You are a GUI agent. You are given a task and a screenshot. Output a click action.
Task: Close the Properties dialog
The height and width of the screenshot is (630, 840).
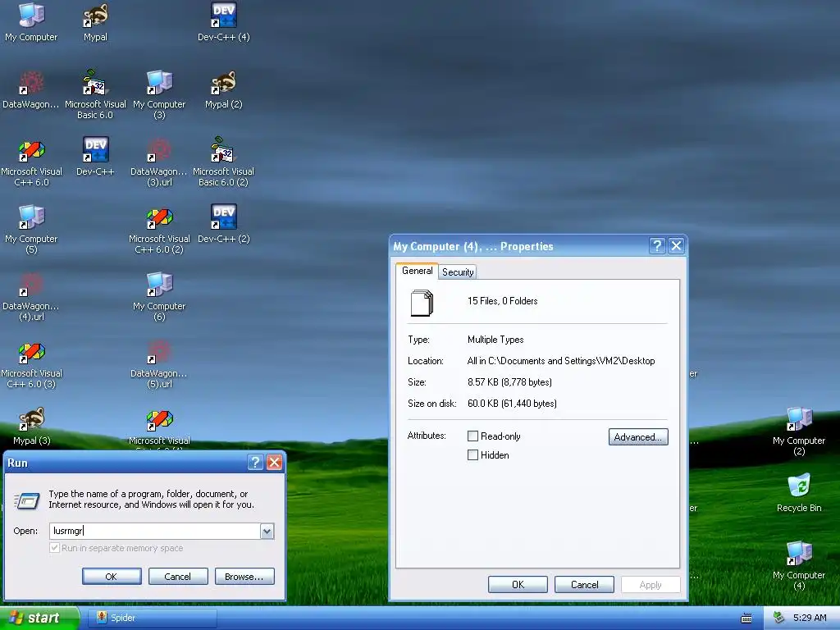coord(676,246)
